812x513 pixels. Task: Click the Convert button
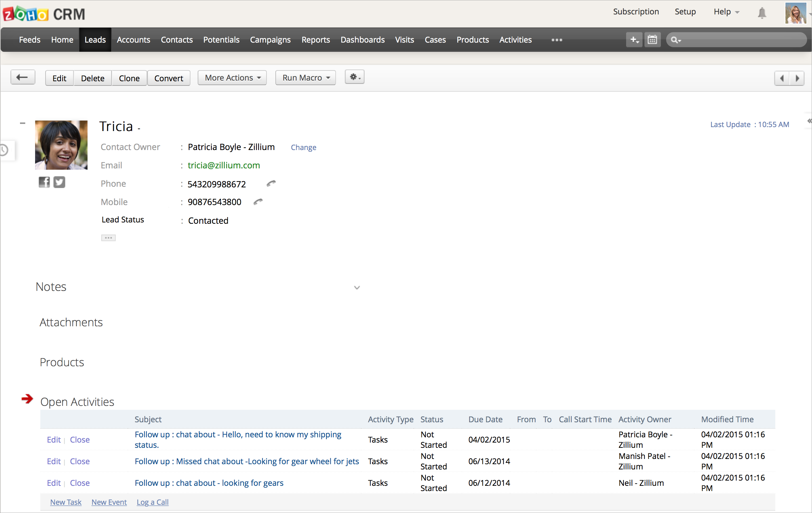pyautogui.click(x=168, y=78)
